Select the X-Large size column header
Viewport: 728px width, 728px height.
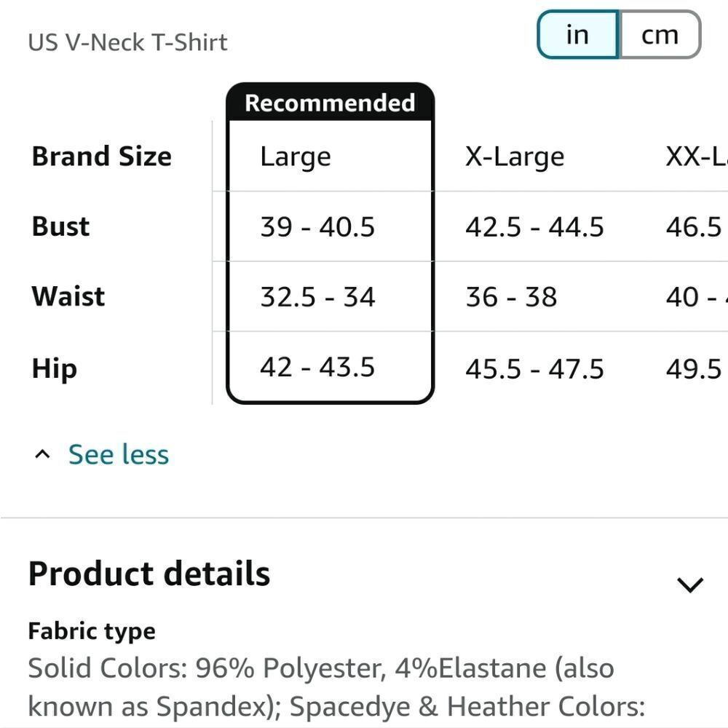point(515,155)
